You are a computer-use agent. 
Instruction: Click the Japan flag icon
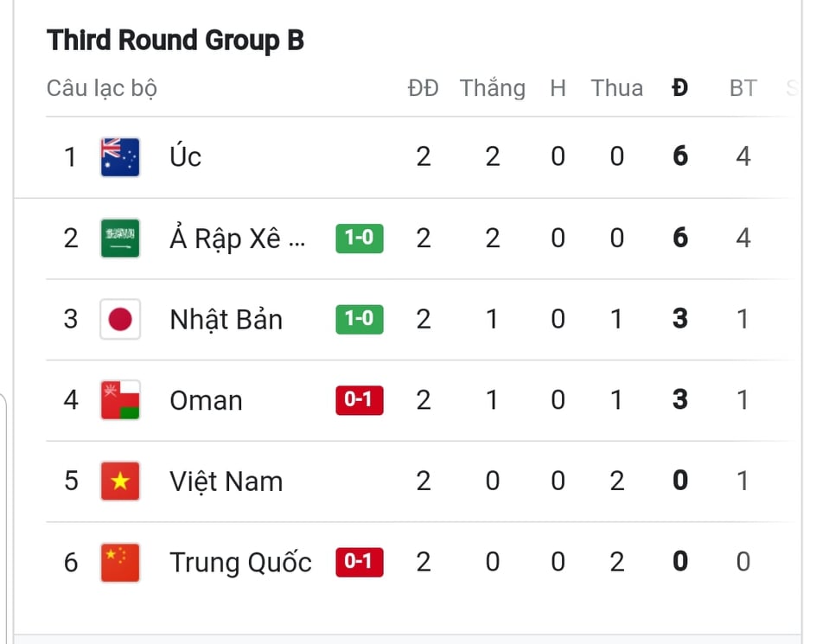coord(120,319)
